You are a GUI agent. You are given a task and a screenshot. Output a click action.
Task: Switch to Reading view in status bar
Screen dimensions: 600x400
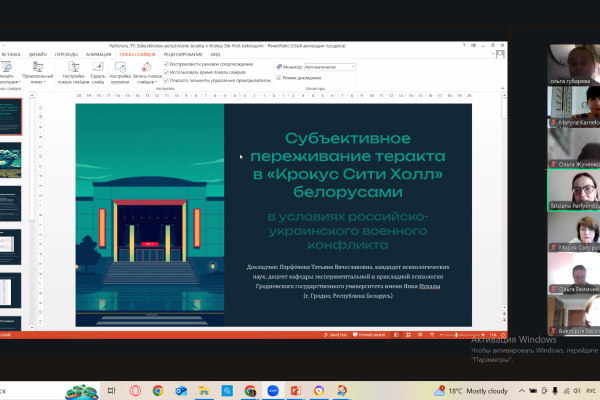tap(420, 335)
